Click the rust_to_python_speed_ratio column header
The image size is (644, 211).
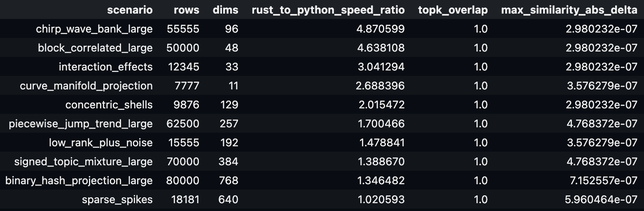[328, 10]
